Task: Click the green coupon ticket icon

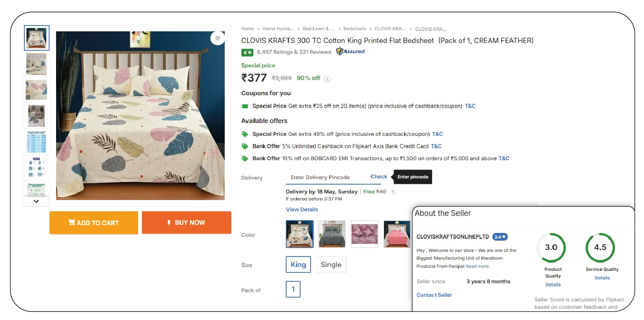Action: (245, 106)
